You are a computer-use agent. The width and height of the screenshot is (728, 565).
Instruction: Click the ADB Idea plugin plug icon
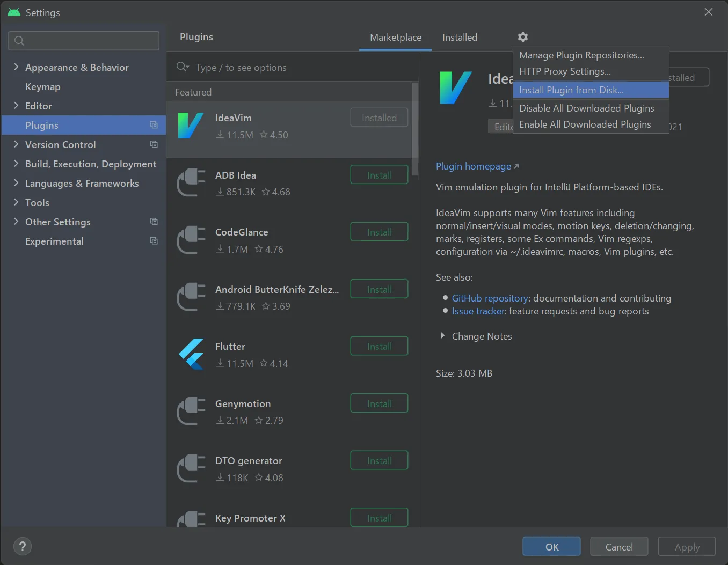(x=191, y=183)
